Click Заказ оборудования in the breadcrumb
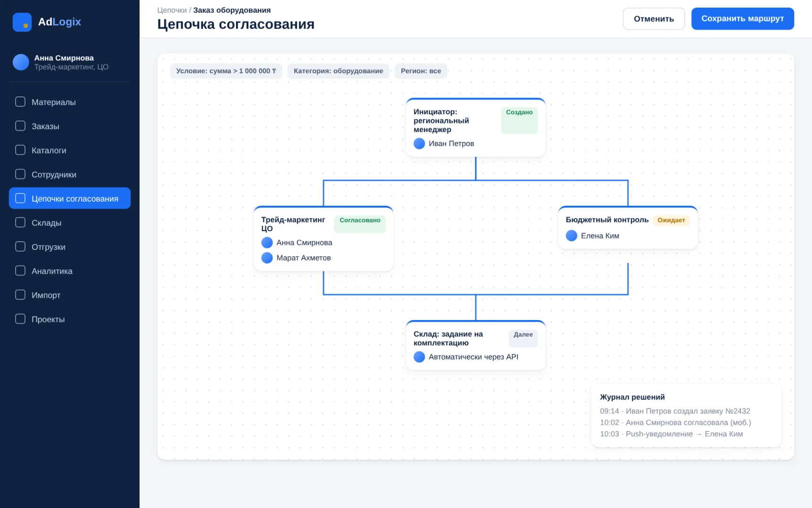Image resolution: width=812 pixels, height=508 pixels. 232,10
